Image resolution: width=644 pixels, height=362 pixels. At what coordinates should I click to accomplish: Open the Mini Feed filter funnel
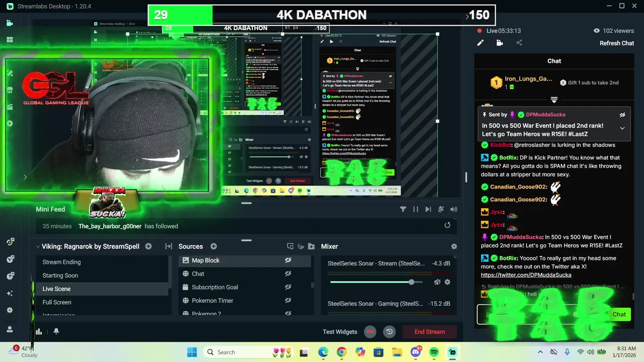click(x=403, y=209)
